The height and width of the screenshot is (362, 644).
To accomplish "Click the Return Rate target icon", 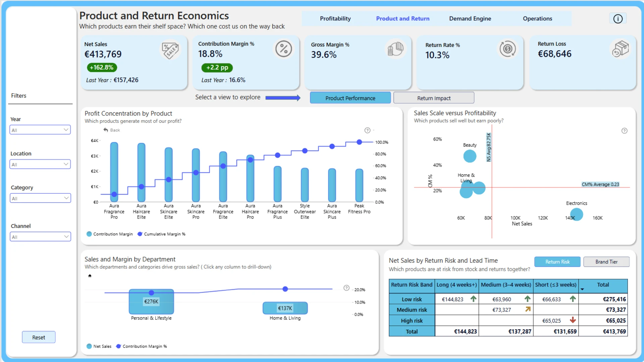I will tap(507, 49).
